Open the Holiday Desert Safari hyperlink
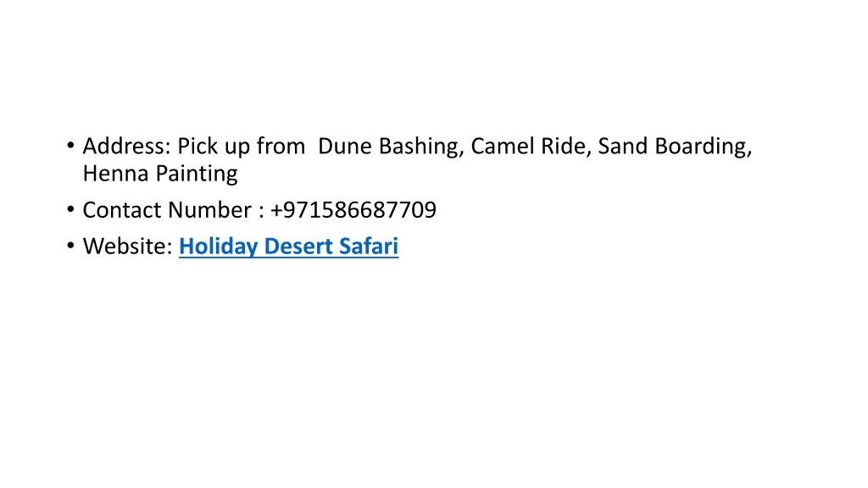 tap(288, 247)
